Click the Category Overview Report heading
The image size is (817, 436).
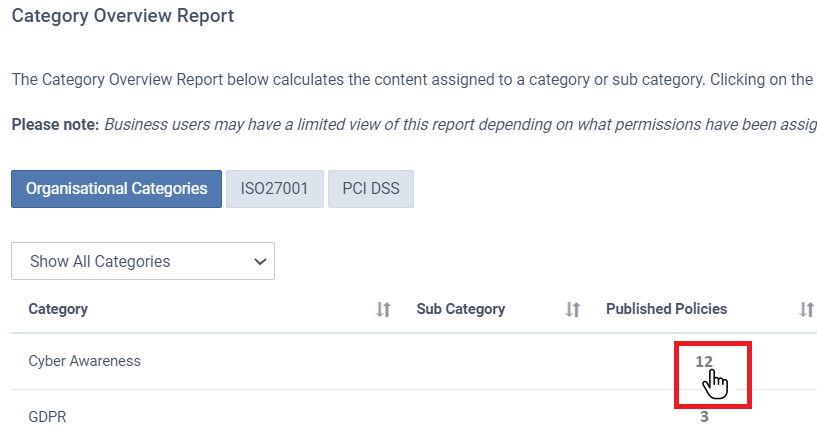(x=123, y=16)
